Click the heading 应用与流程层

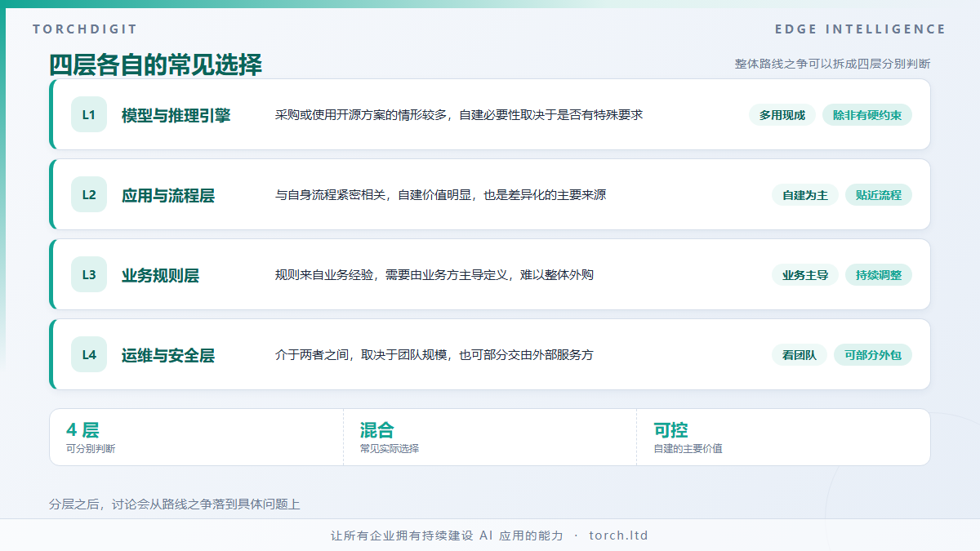(168, 195)
